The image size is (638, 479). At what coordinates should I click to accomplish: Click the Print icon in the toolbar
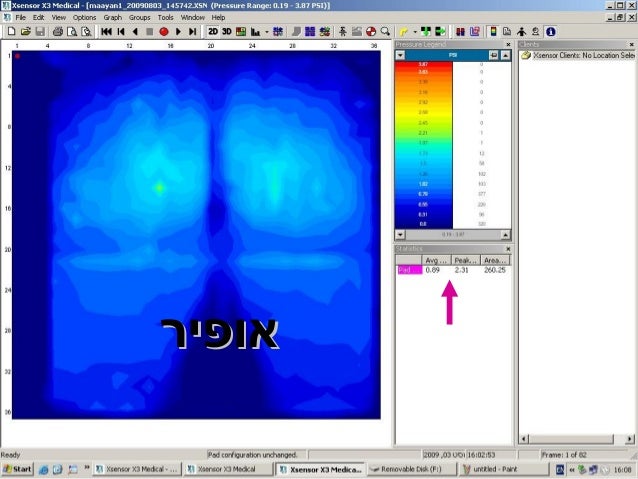pos(57,31)
